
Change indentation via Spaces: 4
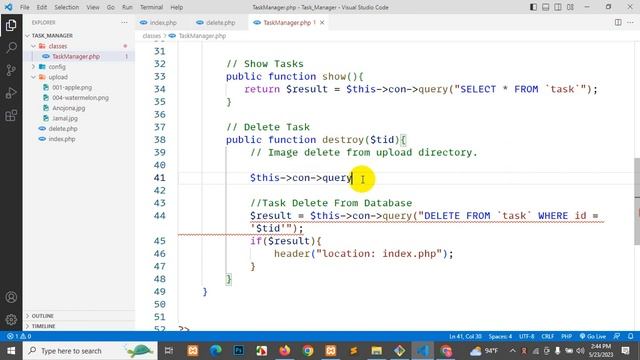pos(500,336)
